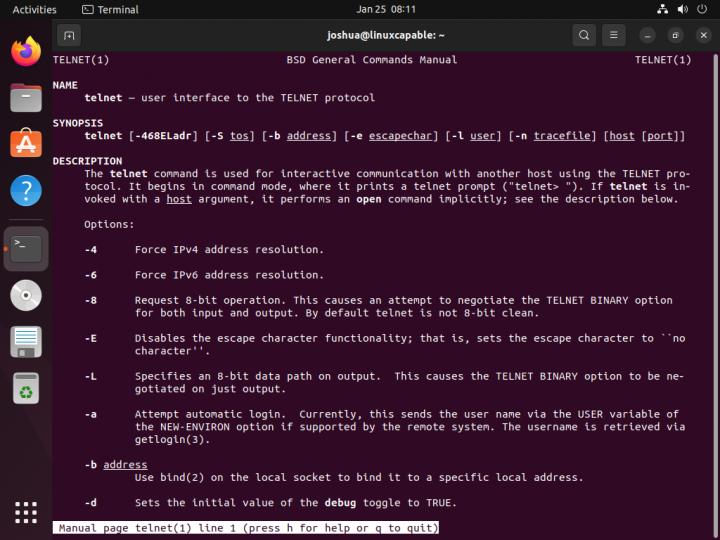Open Ubuntu Software from the dock

coord(26,144)
